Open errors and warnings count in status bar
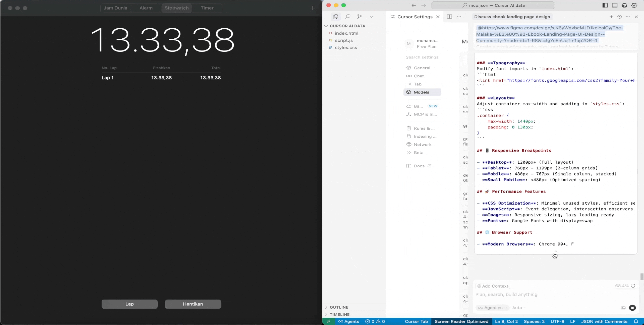644x325 pixels. 375,321
